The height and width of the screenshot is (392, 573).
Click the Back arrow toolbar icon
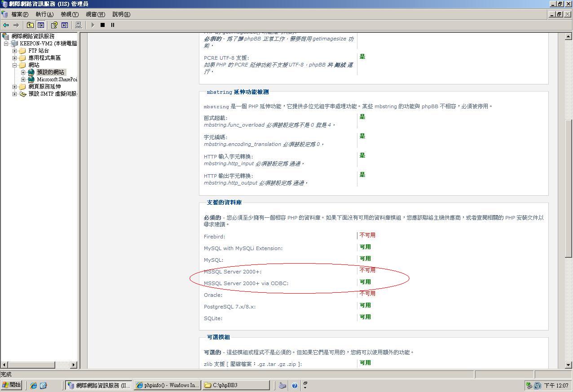(6, 25)
